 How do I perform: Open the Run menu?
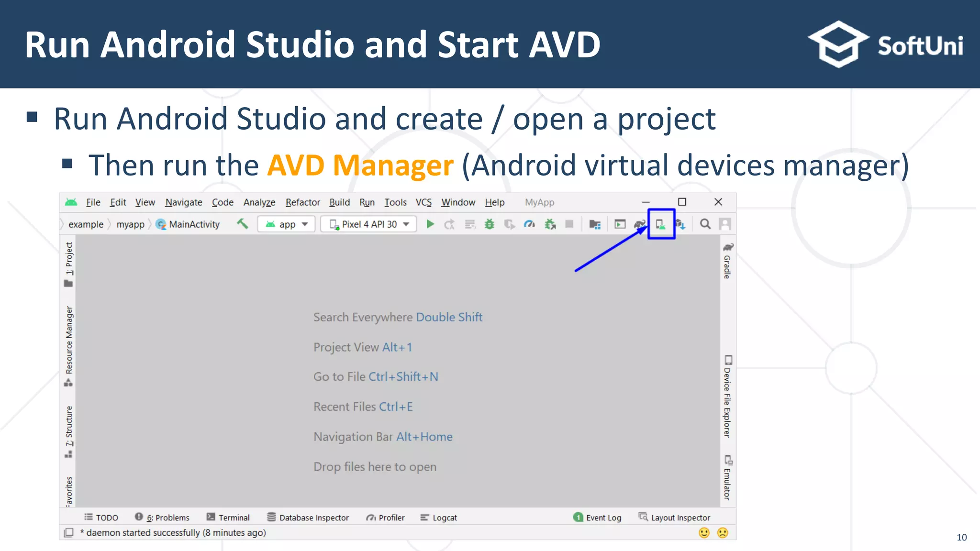(x=367, y=202)
